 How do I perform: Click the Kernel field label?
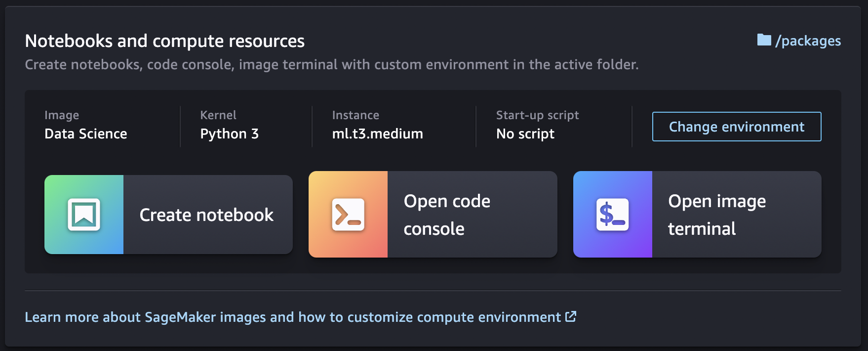218,115
